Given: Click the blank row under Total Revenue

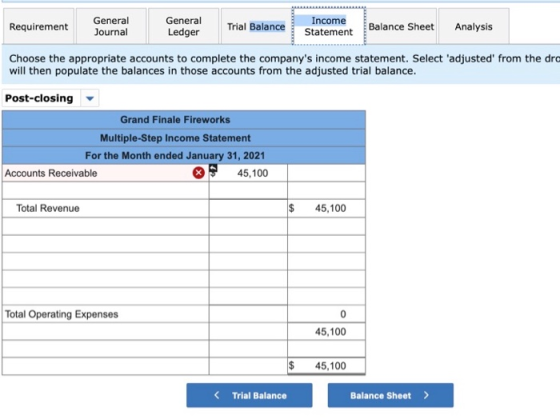Looking at the screenshot, I should (x=105, y=226).
